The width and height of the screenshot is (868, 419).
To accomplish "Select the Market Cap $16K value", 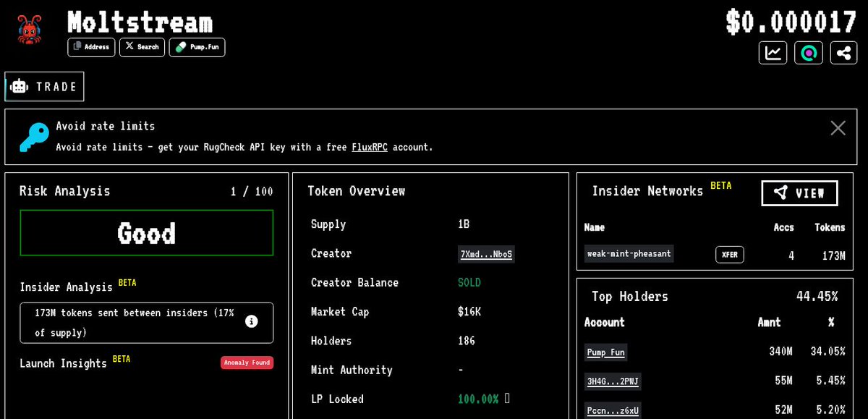I will click(469, 312).
